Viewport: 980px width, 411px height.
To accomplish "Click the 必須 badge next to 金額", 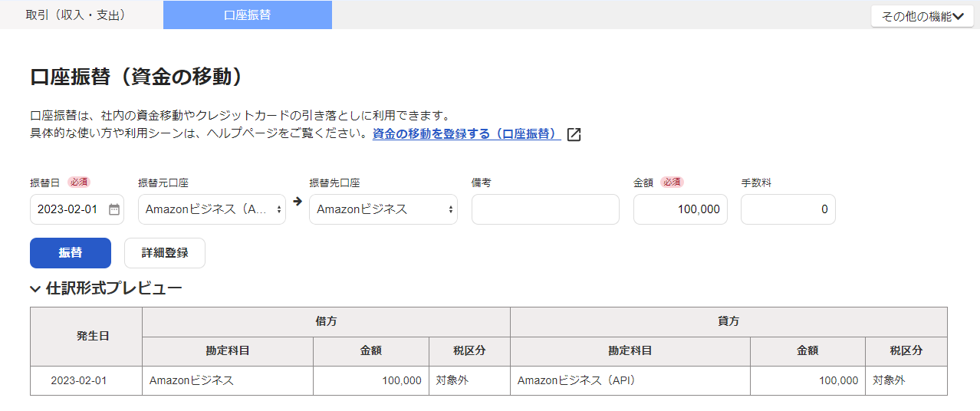I will point(672,182).
